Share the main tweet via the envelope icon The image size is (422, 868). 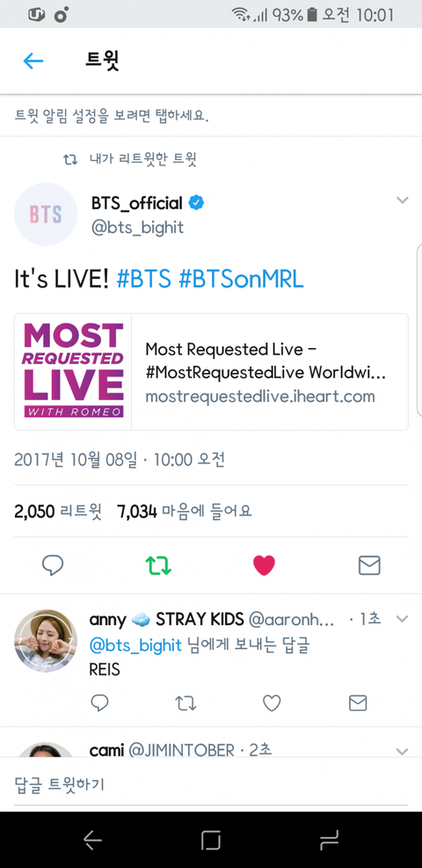(369, 565)
